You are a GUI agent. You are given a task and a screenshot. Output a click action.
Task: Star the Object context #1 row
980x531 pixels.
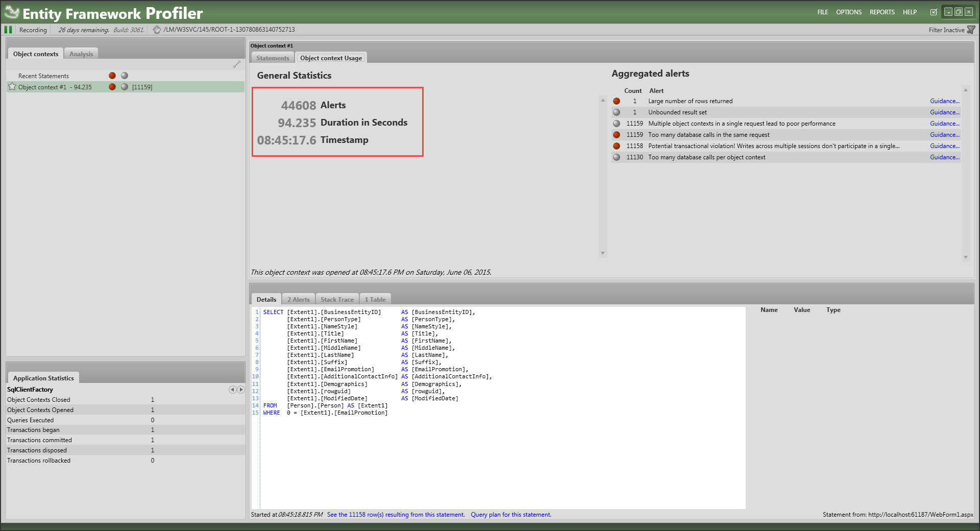tap(12, 87)
